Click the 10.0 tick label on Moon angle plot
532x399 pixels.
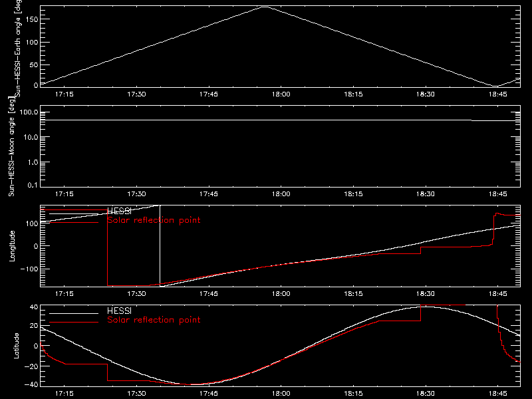pyautogui.click(x=31, y=137)
